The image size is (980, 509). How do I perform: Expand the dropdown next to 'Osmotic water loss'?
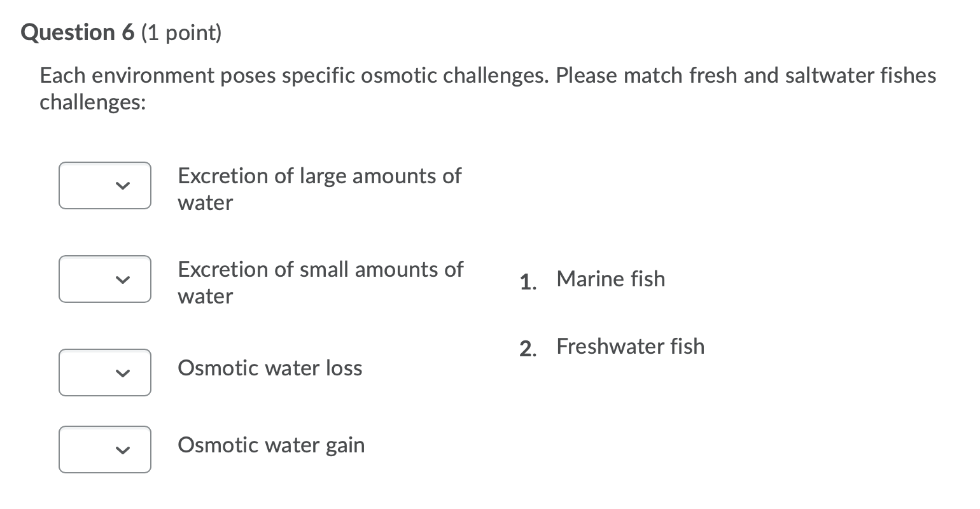click(x=105, y=373)
